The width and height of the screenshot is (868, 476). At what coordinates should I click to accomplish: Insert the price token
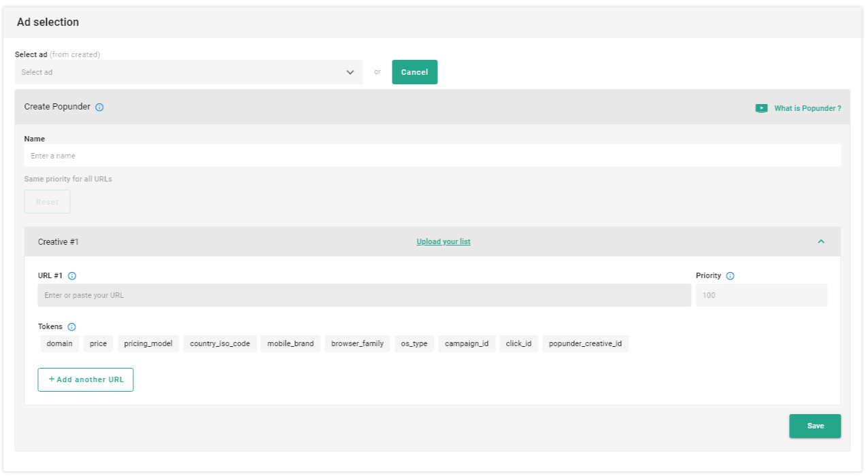coord(99,343)
